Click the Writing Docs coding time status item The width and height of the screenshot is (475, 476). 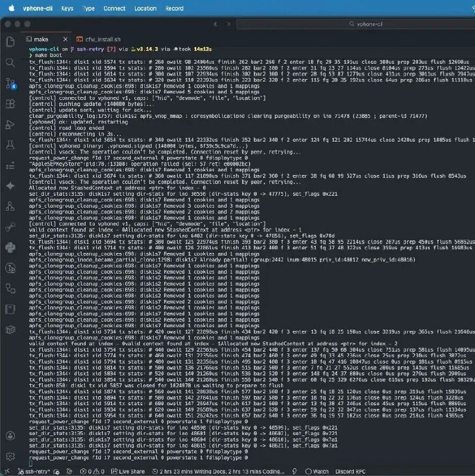click(x=218, y=471)
